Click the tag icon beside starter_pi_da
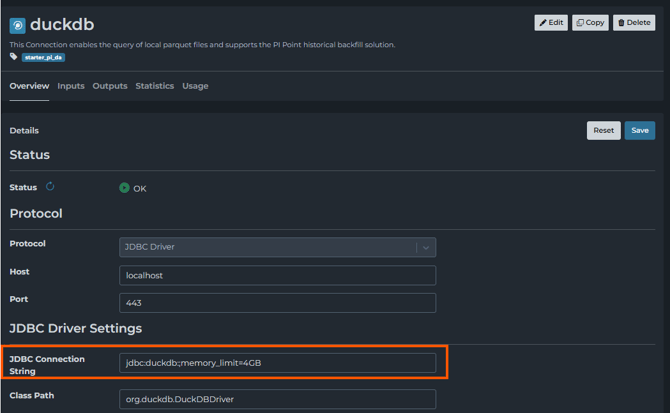Screen dimensions: 670x413 (x=14, y=57)
